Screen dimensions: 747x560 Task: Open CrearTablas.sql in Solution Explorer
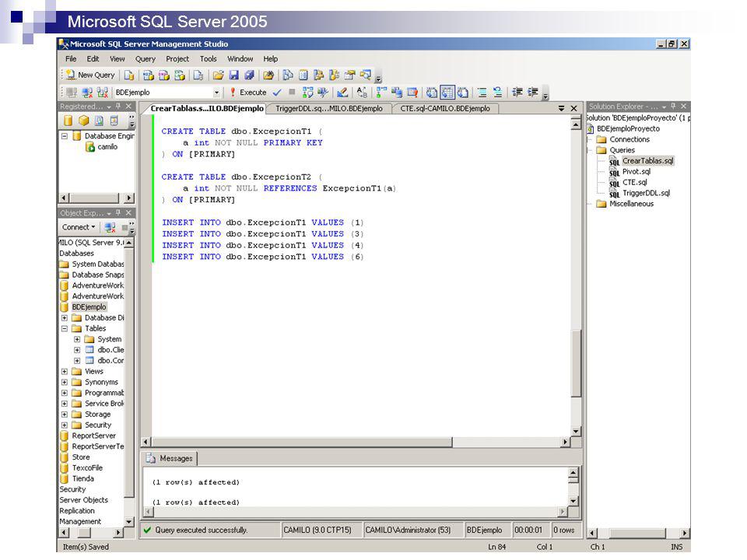[647, 161]
